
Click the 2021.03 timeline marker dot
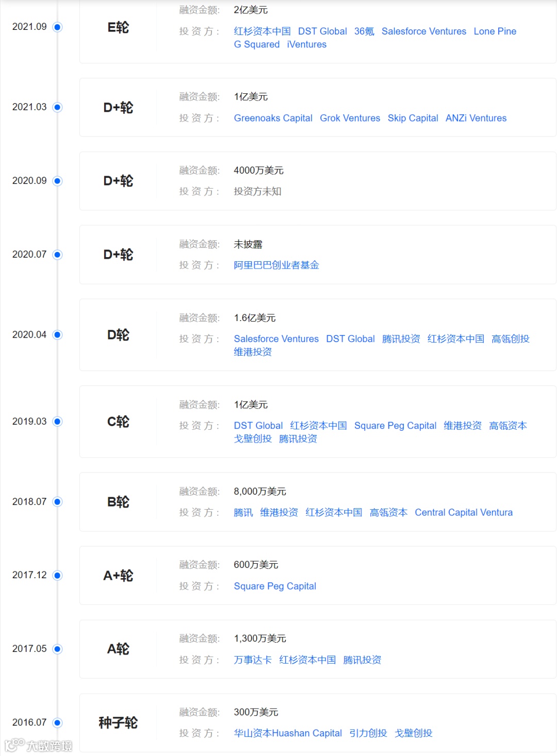tap(58, 107)
